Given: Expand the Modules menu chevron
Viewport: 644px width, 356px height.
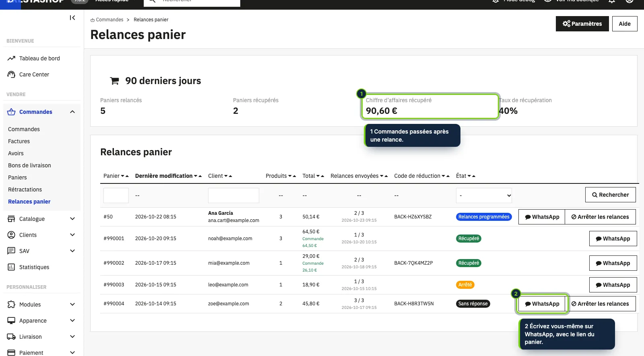Looking at the screenshot, I should 72,305.
